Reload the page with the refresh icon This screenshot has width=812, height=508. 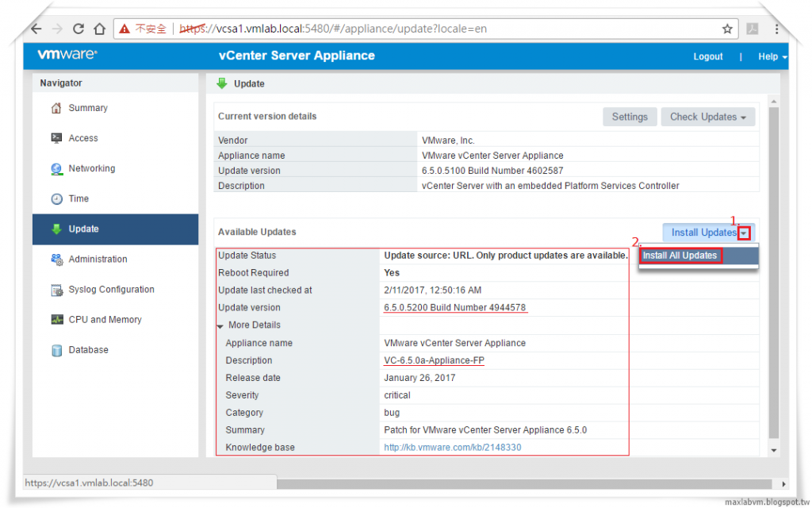[x=79, y=29]
